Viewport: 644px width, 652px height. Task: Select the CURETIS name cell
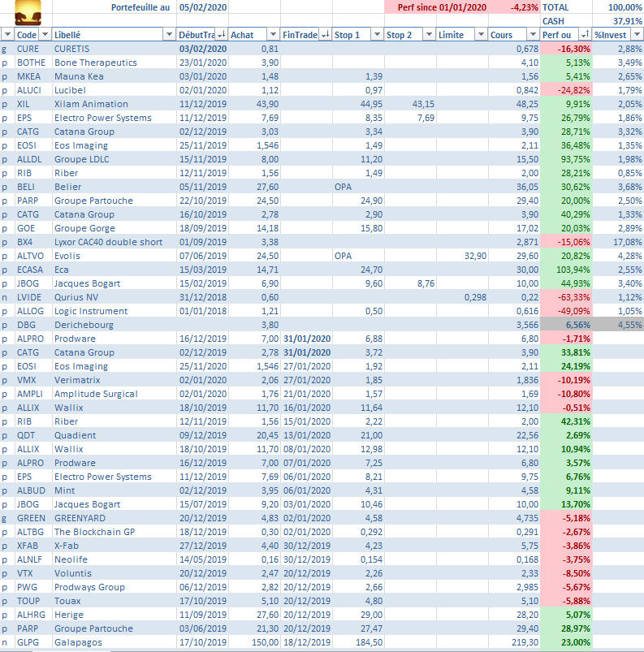[x=115, y=49]
